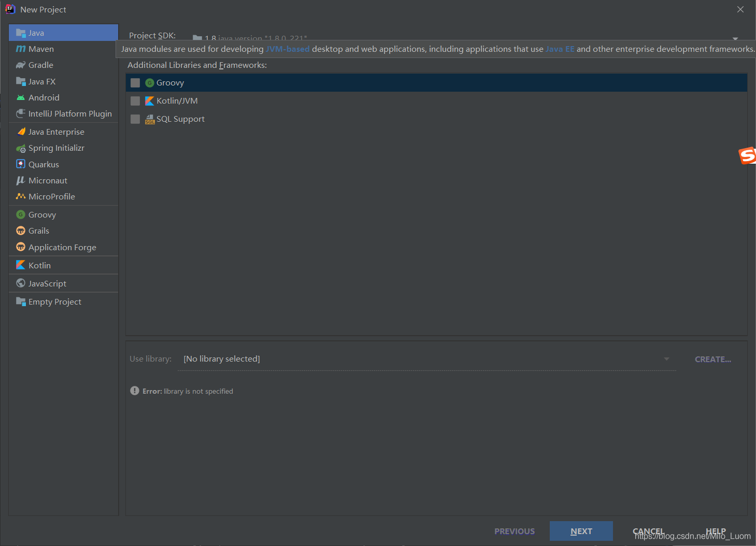
Task: Expand the Use library dropdown
Action: [x=666, y=359]
